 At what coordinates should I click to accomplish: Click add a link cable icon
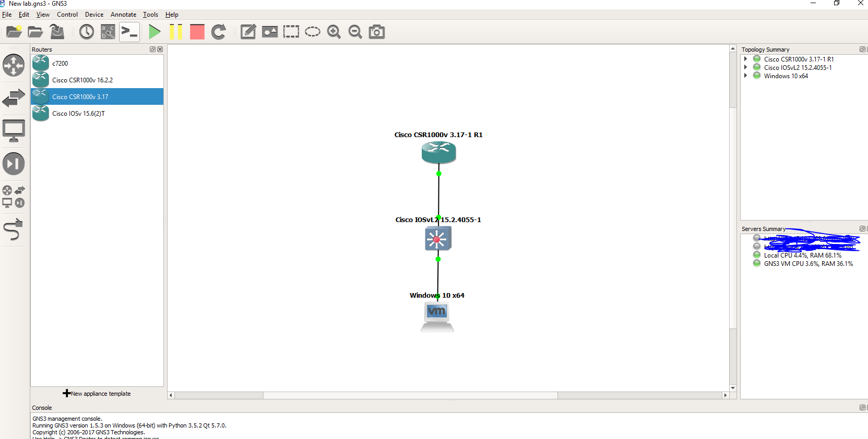pos(14,229)
